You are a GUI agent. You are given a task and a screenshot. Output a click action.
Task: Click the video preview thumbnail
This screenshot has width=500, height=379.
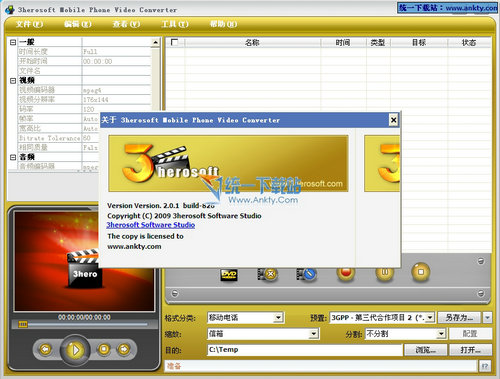pyautogui.click(x=84, y=261)
